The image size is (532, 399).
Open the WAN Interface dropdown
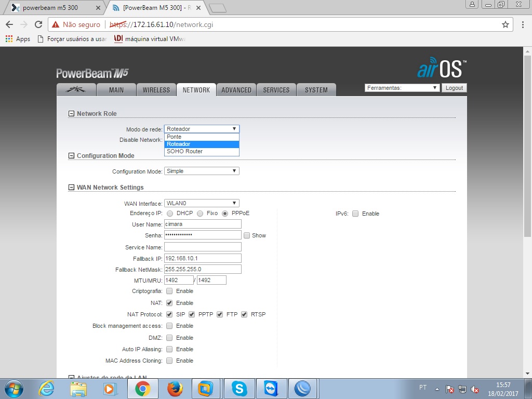coord(202,203)
